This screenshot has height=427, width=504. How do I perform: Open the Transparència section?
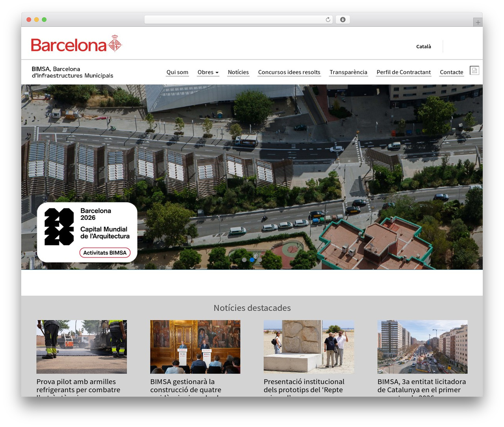coord(348,72)
